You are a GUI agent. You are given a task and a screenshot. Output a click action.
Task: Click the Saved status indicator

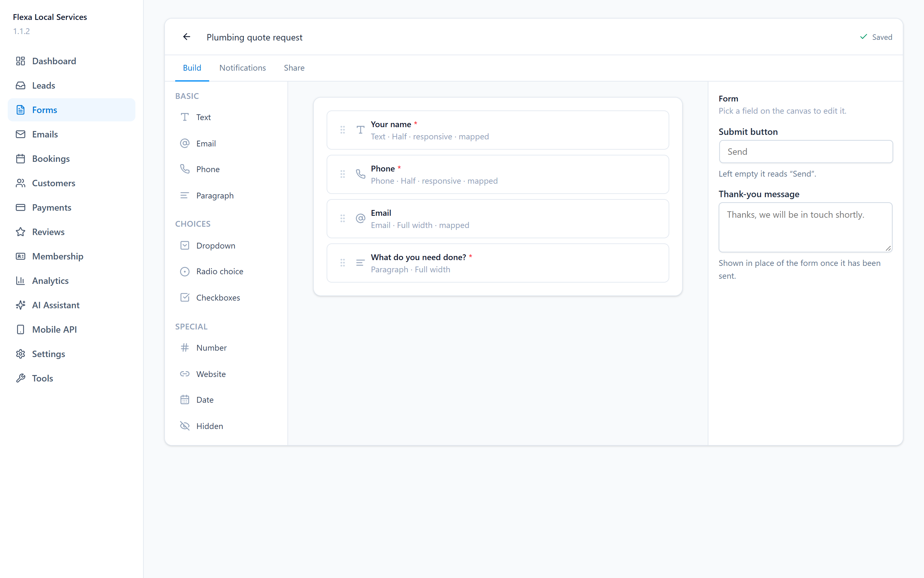coord(876,37)
